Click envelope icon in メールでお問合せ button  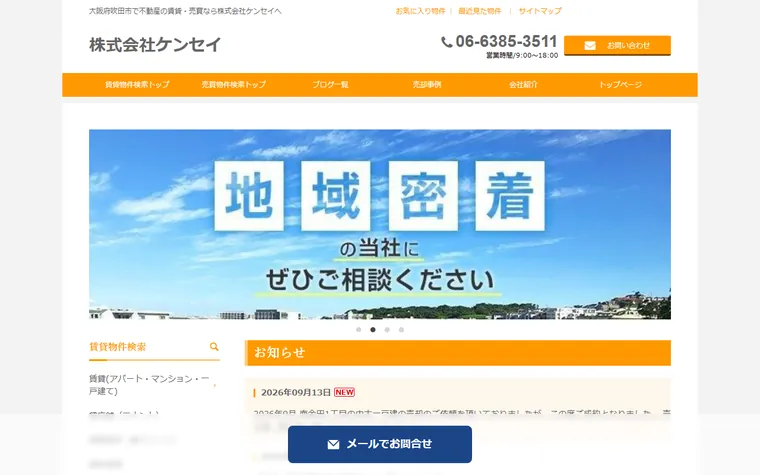(x=333, y=444)
